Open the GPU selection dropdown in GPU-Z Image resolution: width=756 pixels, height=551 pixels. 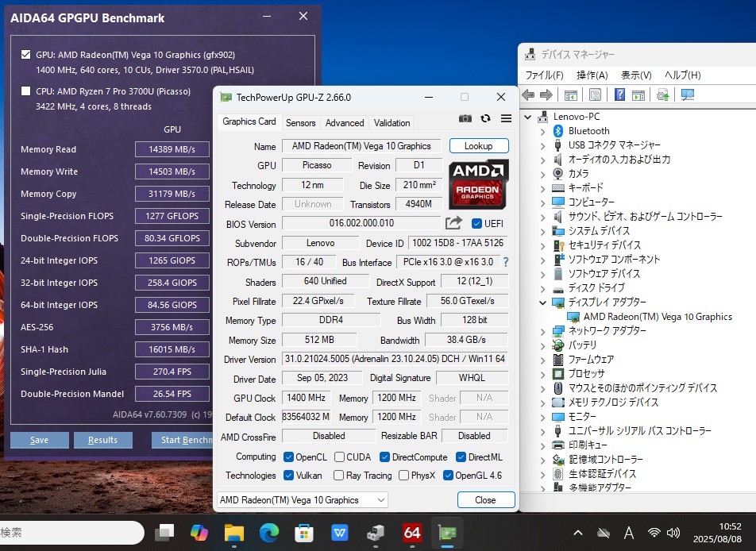[x=303, y=500]
